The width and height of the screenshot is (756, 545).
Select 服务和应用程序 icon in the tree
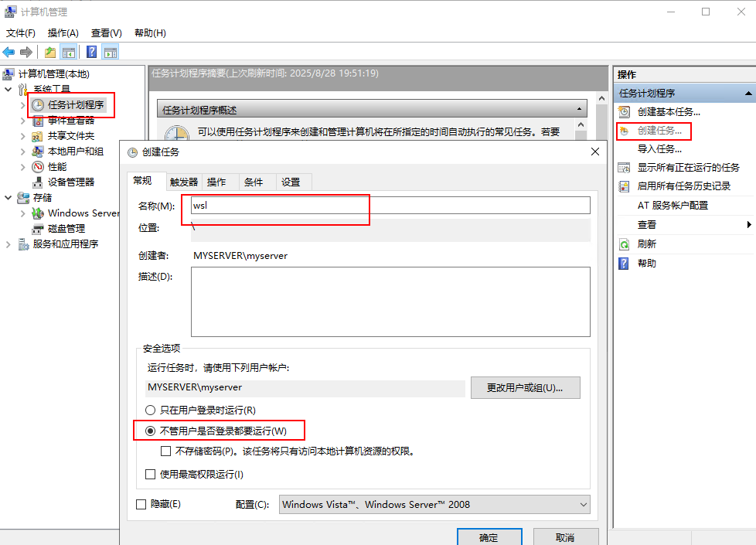[x=23, y=244]
